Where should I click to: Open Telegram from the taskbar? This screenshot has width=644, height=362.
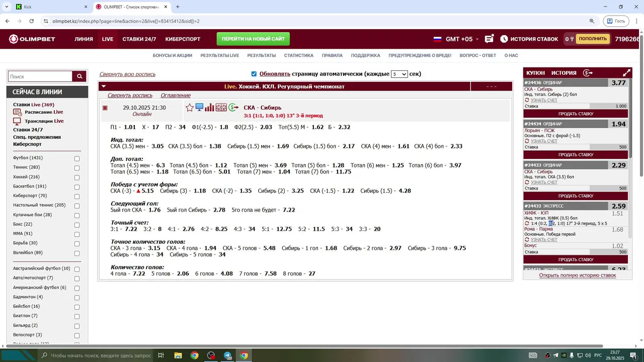[x=227, y=355]
